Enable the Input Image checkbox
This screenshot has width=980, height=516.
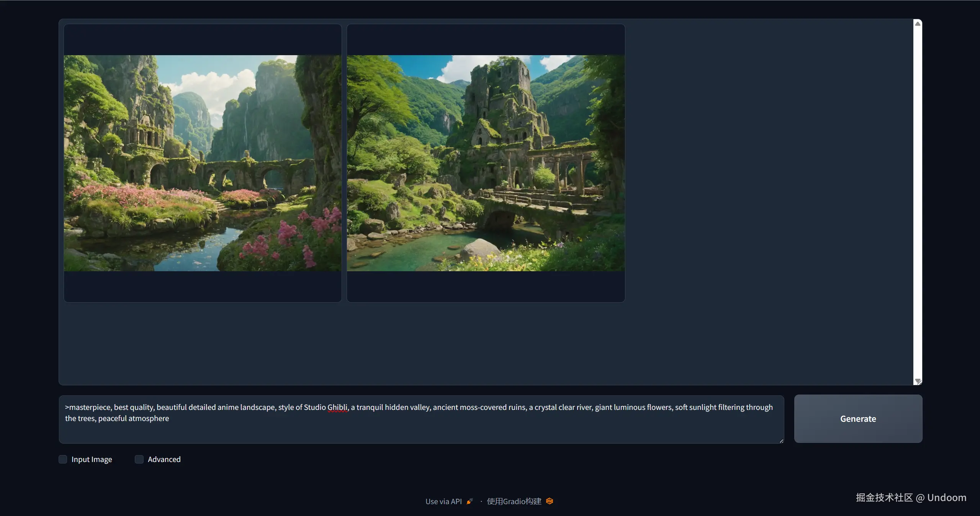[x=63, y=459]
